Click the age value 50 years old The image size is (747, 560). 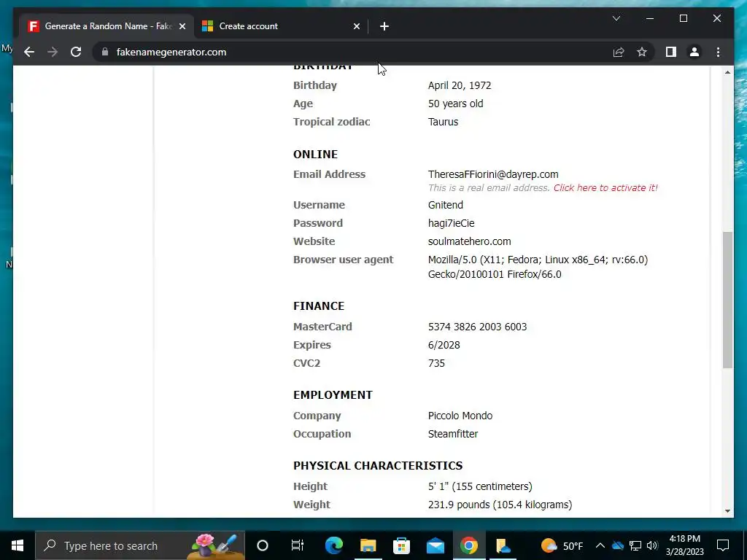455,104
